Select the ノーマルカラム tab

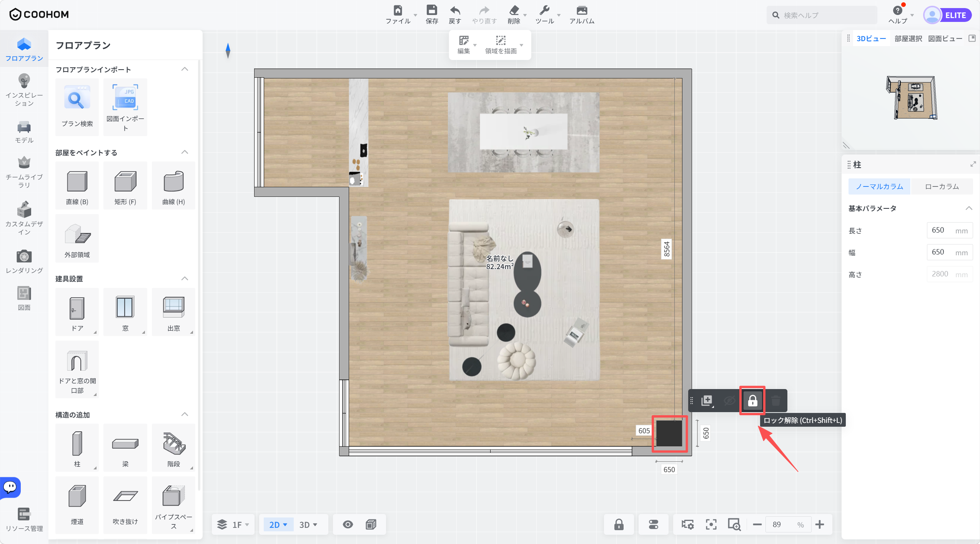[x=879, y=186]
